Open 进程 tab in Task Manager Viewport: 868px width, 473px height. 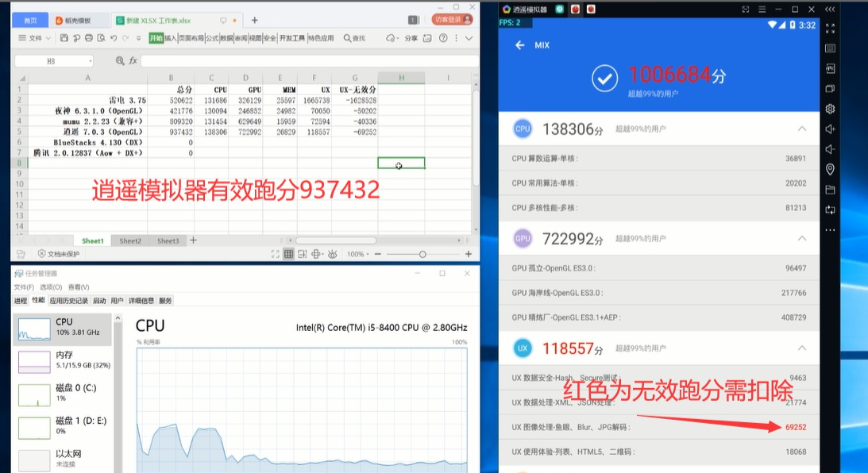(21, 301)
